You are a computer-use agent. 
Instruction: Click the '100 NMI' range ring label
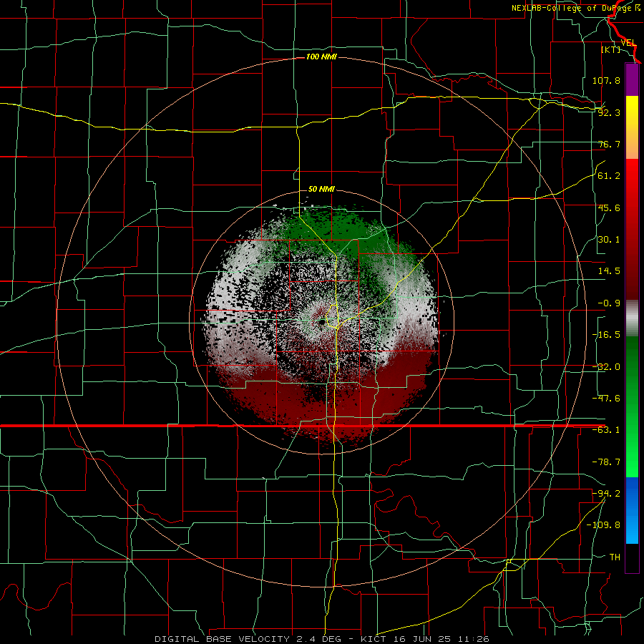click(x=321, y=57)
